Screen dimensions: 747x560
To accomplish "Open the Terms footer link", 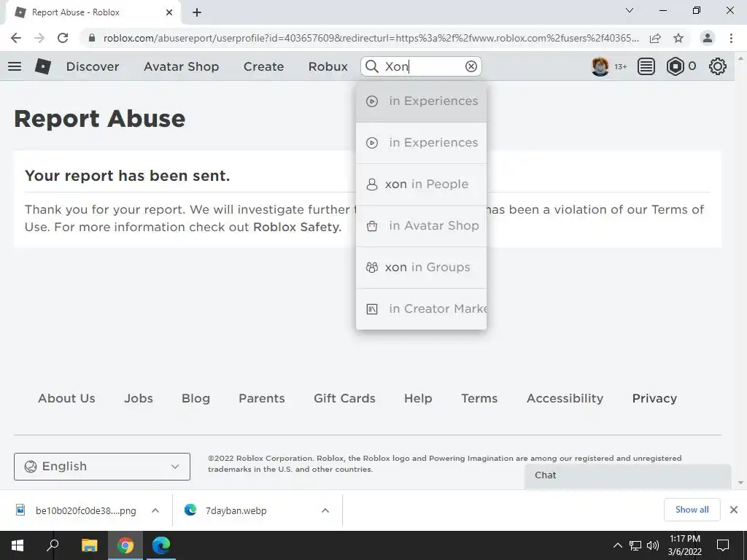I will click(479, 398).
